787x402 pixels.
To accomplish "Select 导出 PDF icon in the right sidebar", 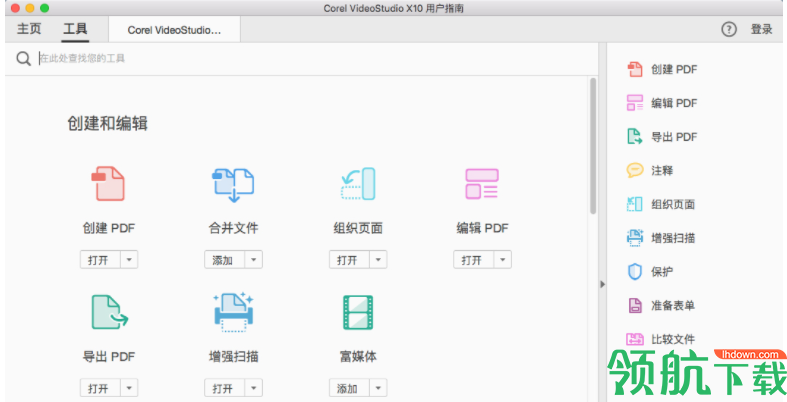I will 635,137.
